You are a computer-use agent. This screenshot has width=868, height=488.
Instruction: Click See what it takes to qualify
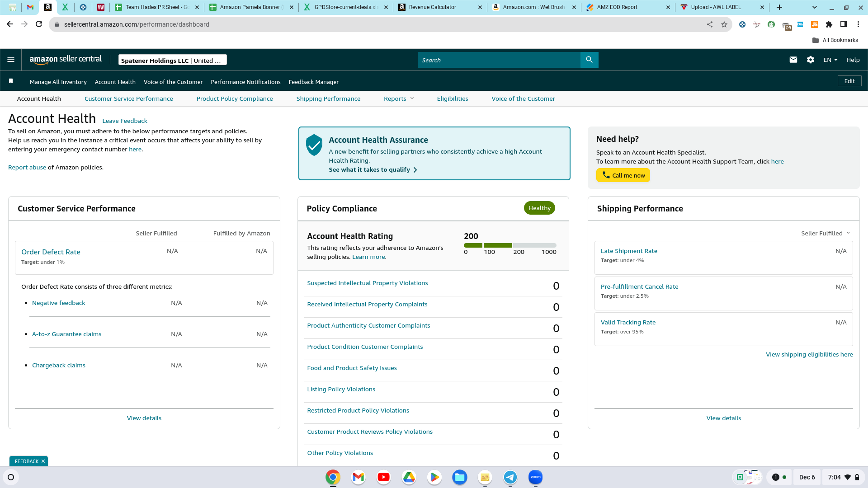click(x=373, y=169)
